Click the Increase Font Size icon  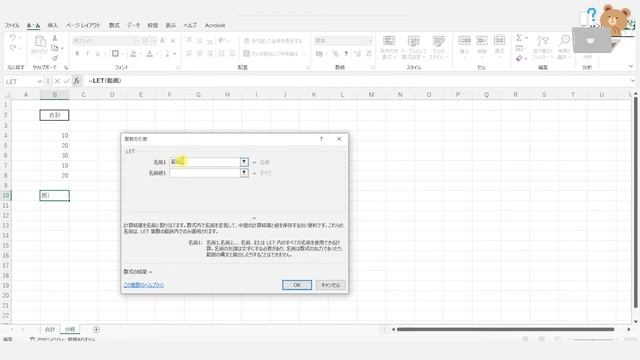[x=162, y=40]
